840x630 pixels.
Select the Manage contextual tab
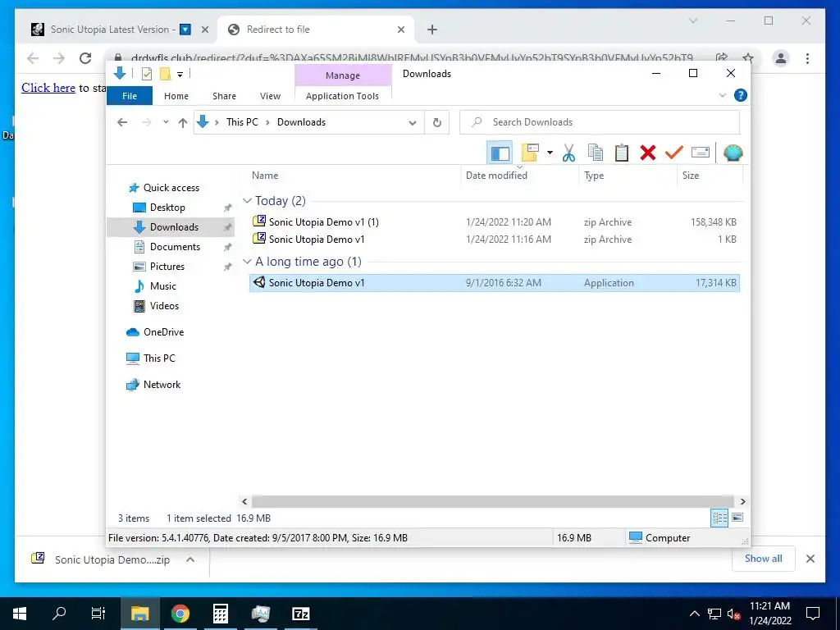[x=343, y=75]
